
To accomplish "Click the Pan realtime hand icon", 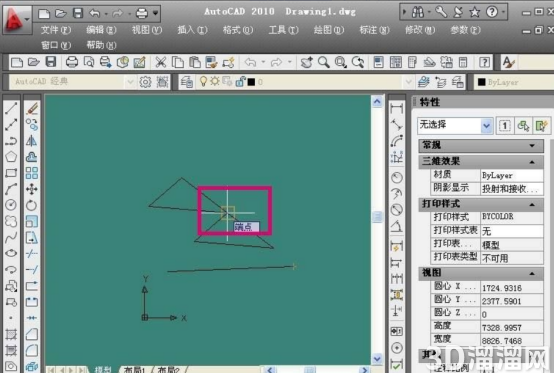I will 306,63.
